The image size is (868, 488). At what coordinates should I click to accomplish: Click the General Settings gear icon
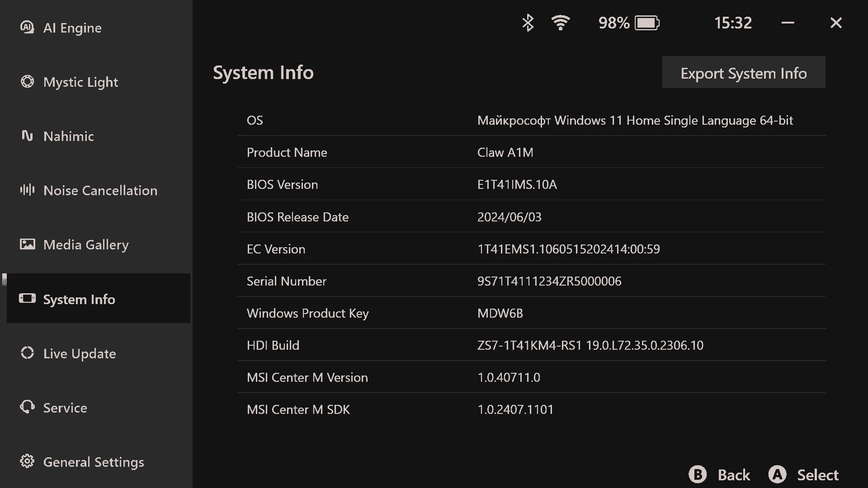tap(27, 461)
